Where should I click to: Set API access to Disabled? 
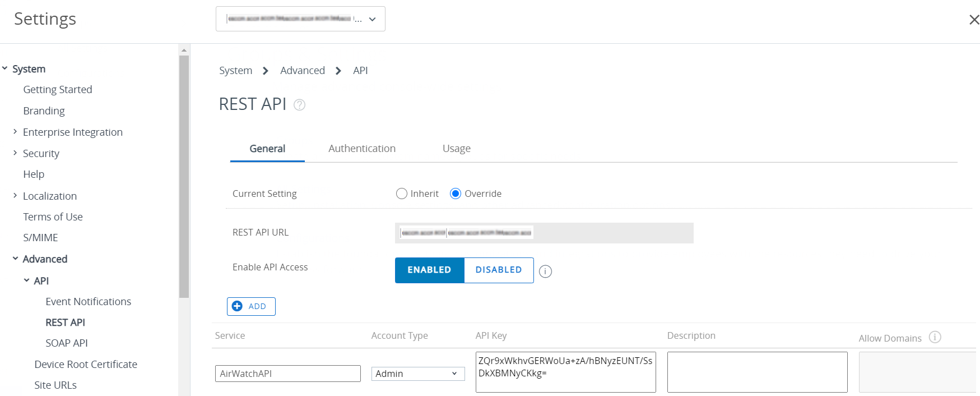pyautogui.click(x=498, y=270)
